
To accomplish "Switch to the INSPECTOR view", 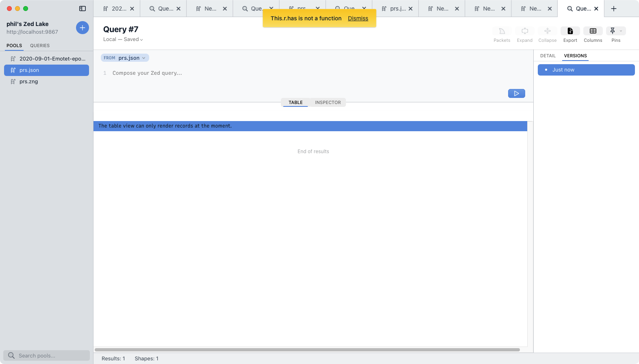I will (x=328, y=102).
